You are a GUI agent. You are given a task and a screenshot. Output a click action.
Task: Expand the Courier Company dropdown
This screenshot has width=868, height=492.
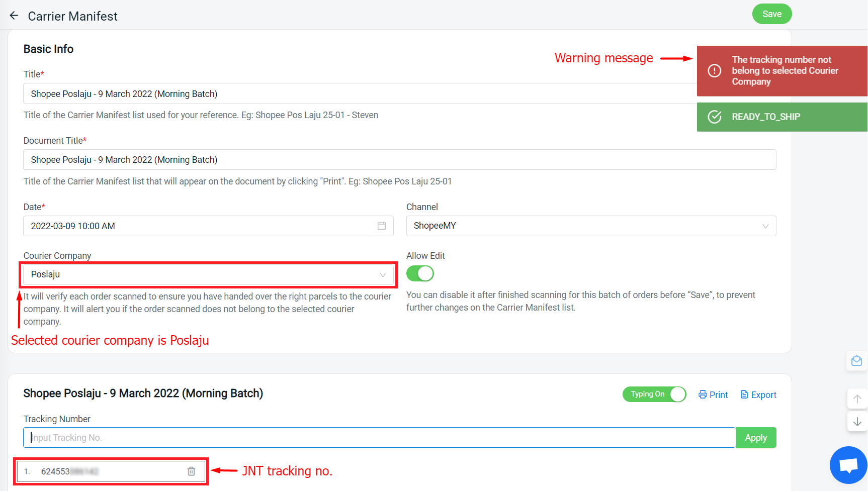point(382,274)
